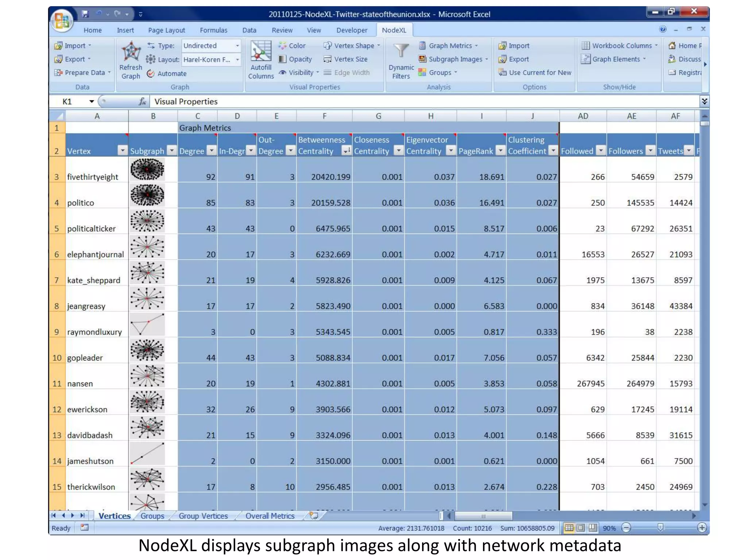Click the politico subgraph thumbnail
The height and width of the screenshot is (560, 747).
click(x=147, y=195)
